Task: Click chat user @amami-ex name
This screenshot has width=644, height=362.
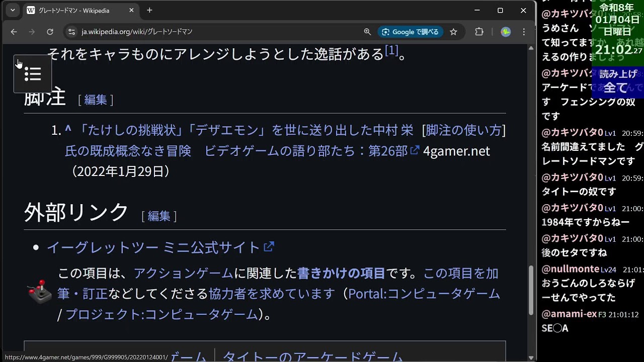Action: click(x=569, y=314)
